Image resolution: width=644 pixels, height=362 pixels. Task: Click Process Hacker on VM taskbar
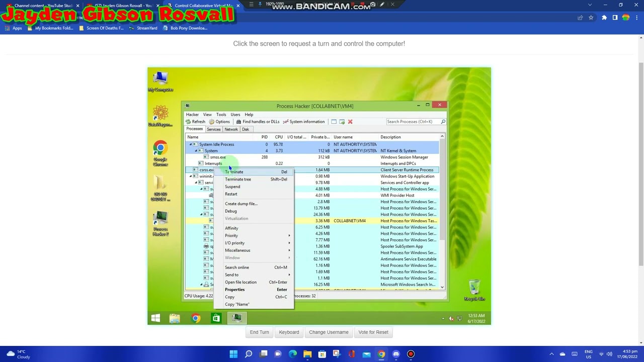(x=236, y=318)
